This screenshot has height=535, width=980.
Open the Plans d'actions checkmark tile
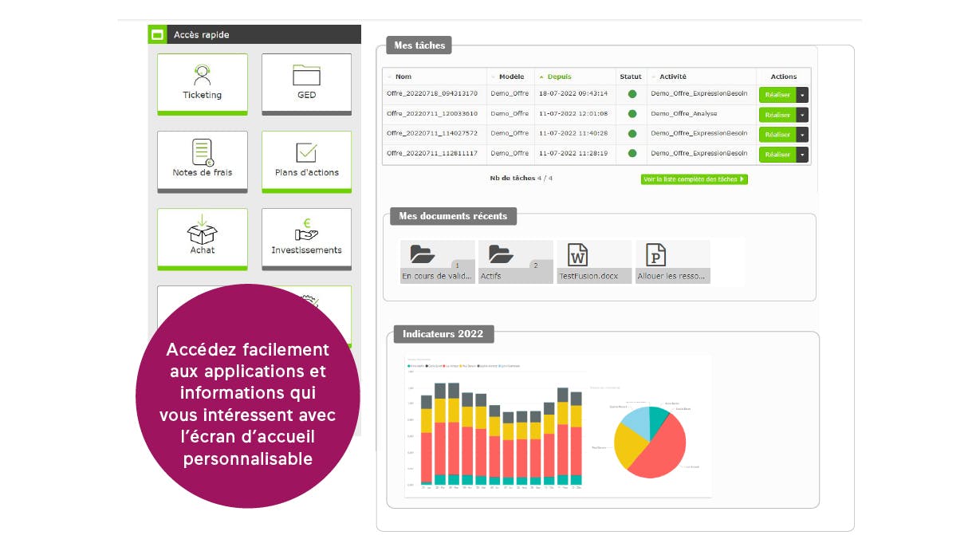[306, 162]
